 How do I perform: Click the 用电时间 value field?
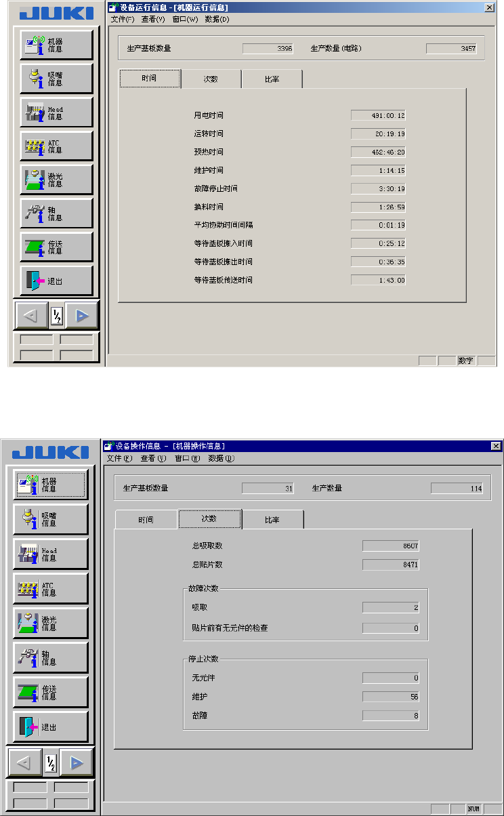click(378, 115)
